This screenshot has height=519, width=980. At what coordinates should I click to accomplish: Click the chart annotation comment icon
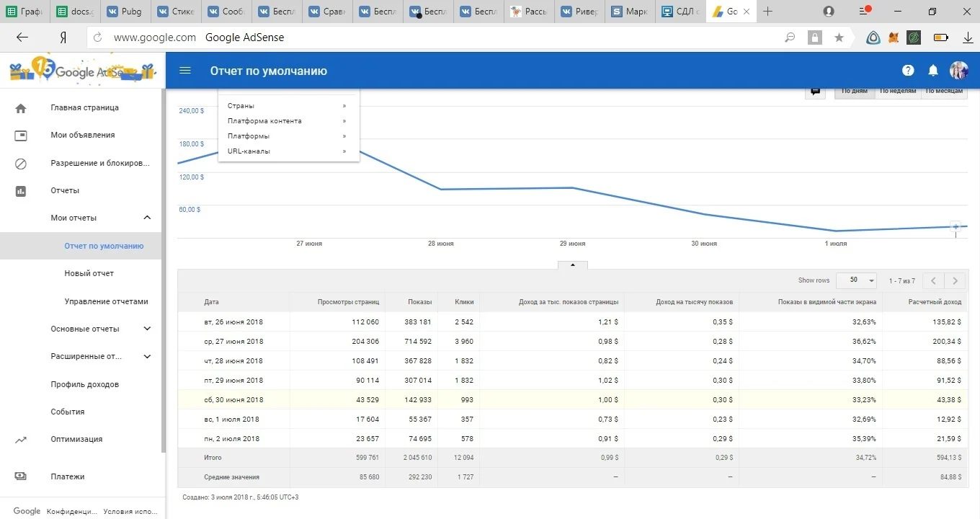point(815,92)
